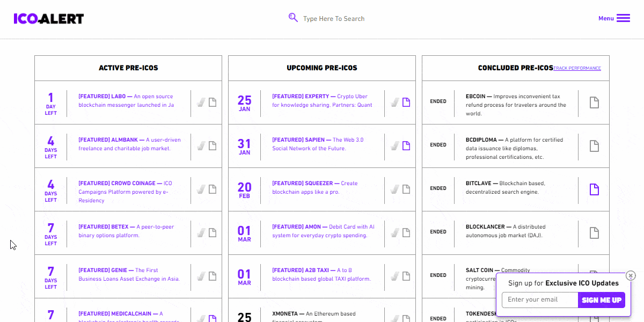Open the BCDIPLOMA document icon
644x322 pixels.
click(594, 146)
